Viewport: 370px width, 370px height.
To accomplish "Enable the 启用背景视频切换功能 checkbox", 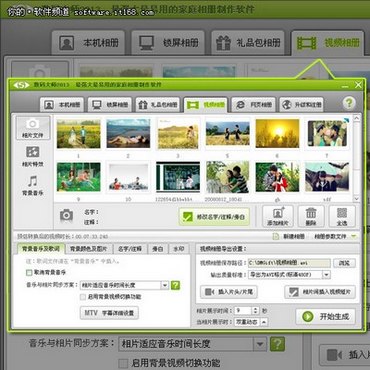I will point(83,297).
